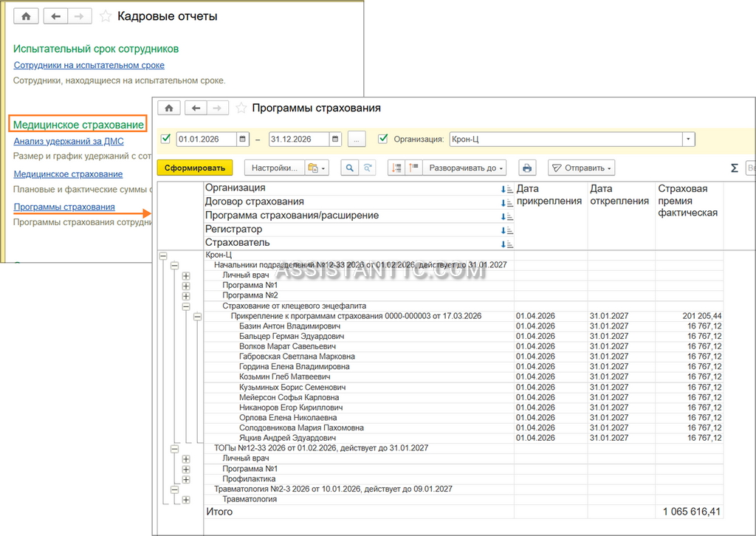This screenshot has width=756, height=536.
Task: Open the Отправить menu
Action: [582, 168]
